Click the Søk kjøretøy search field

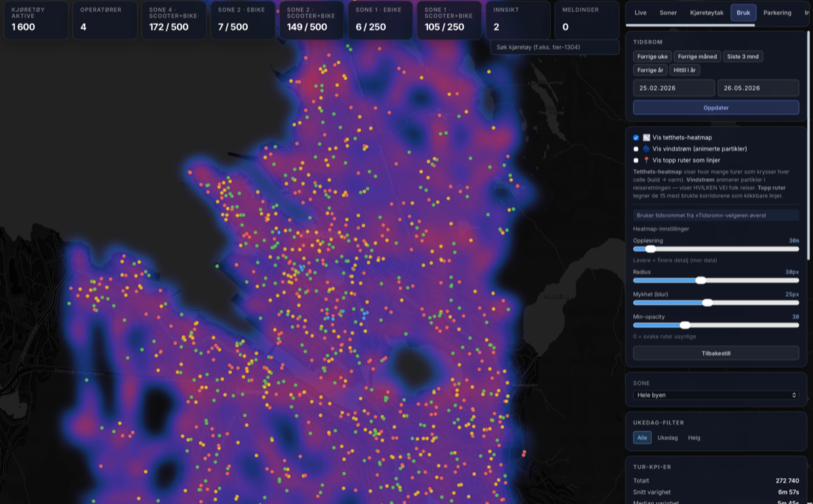[555, 47]
